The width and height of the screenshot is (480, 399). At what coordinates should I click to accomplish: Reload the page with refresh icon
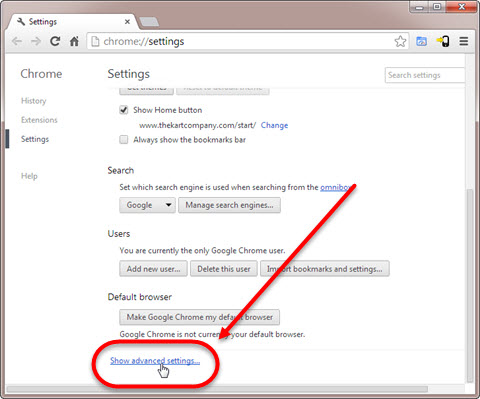tap(55, 41)
